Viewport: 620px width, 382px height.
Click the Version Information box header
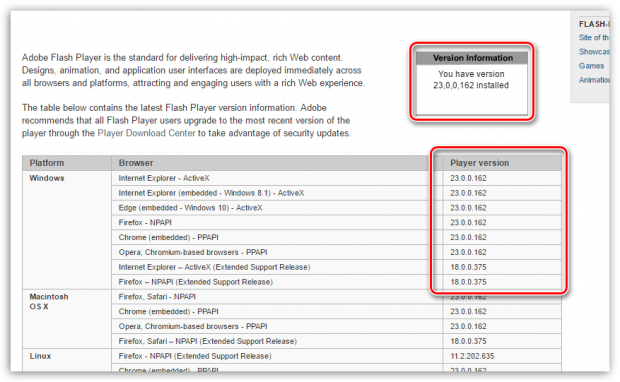[473, 58]
